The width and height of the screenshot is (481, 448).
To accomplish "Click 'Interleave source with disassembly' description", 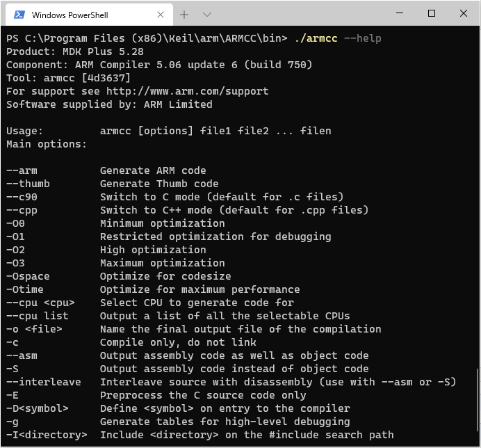I will 278,382.
